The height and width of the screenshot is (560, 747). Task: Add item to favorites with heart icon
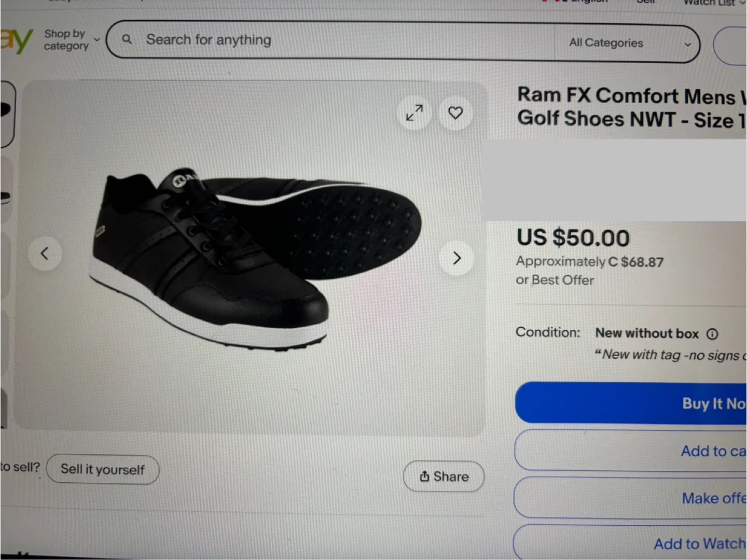tap(455, 113)
